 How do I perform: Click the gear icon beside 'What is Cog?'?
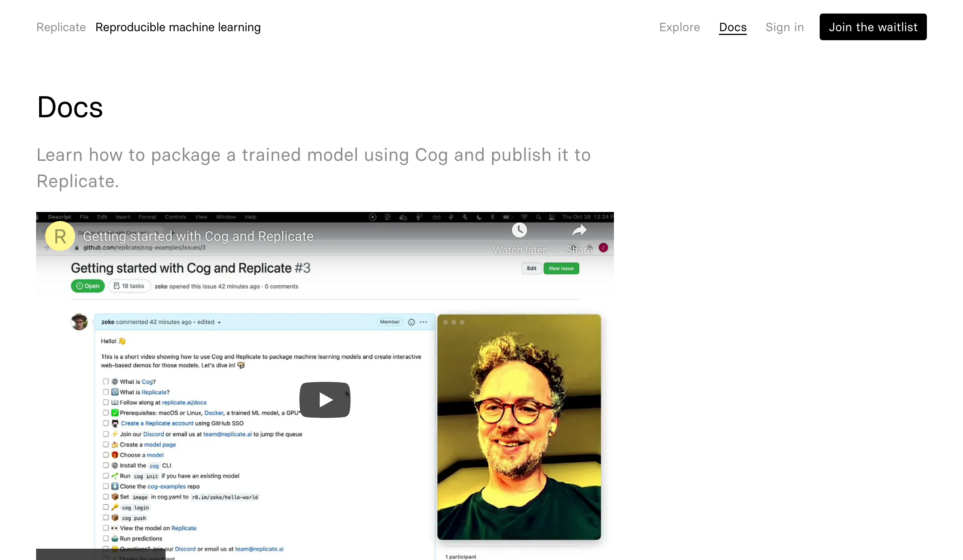pos(115,381)
